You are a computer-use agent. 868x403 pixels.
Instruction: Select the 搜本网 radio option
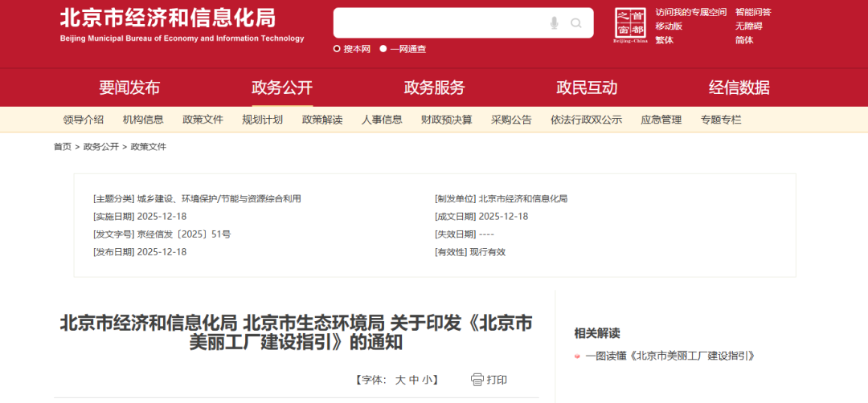[337, 49]
